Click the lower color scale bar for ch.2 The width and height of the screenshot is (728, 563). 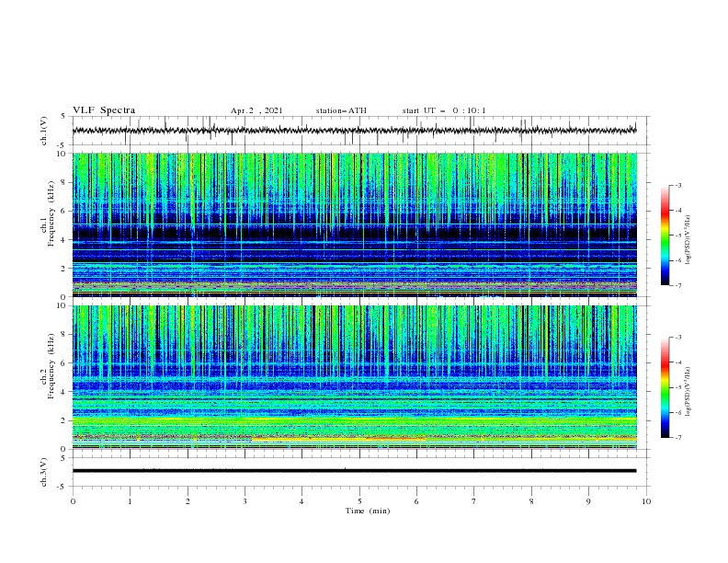665,387
